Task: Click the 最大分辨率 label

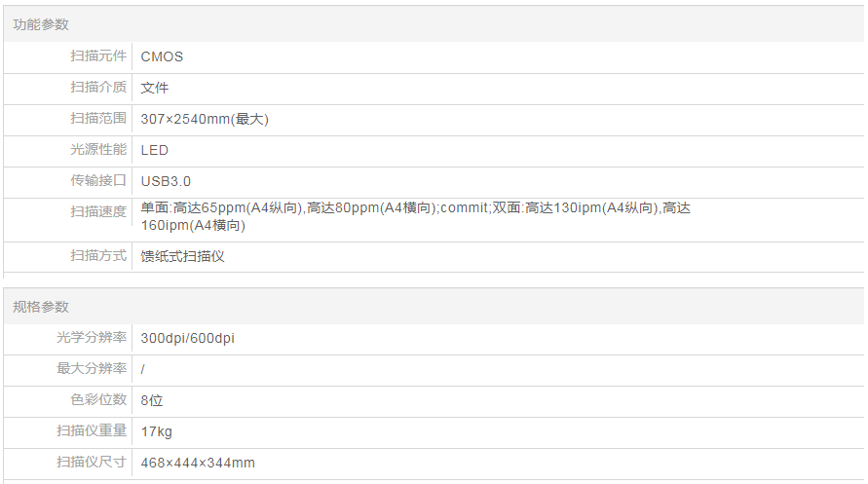Action: point(92,368)
